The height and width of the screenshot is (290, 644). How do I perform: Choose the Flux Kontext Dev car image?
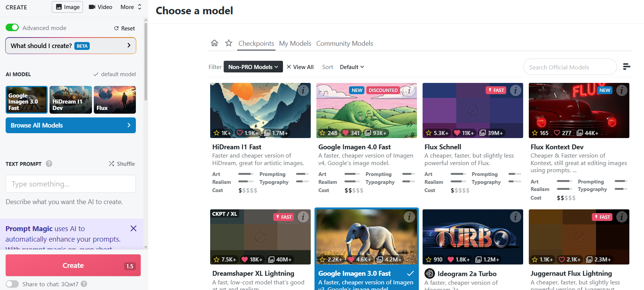(579, 110)
